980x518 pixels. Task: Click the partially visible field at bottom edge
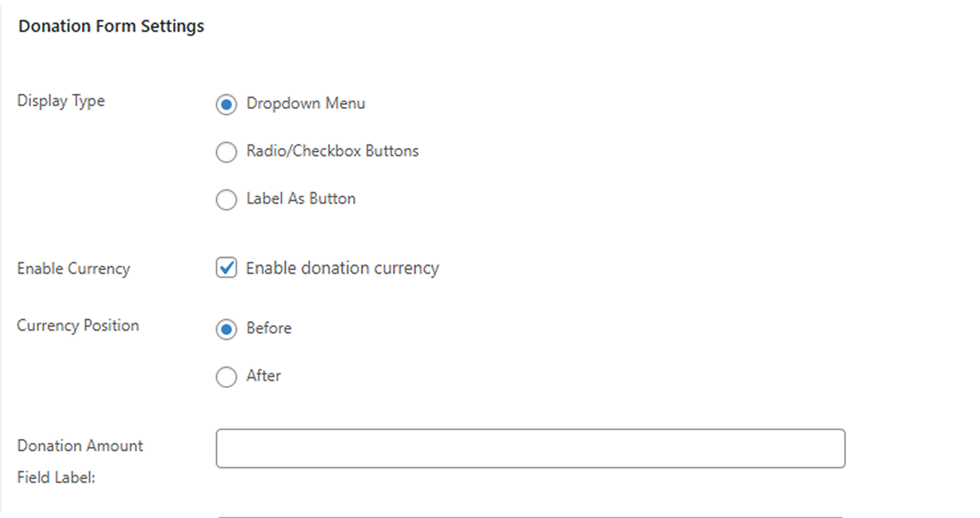[530, 517]
